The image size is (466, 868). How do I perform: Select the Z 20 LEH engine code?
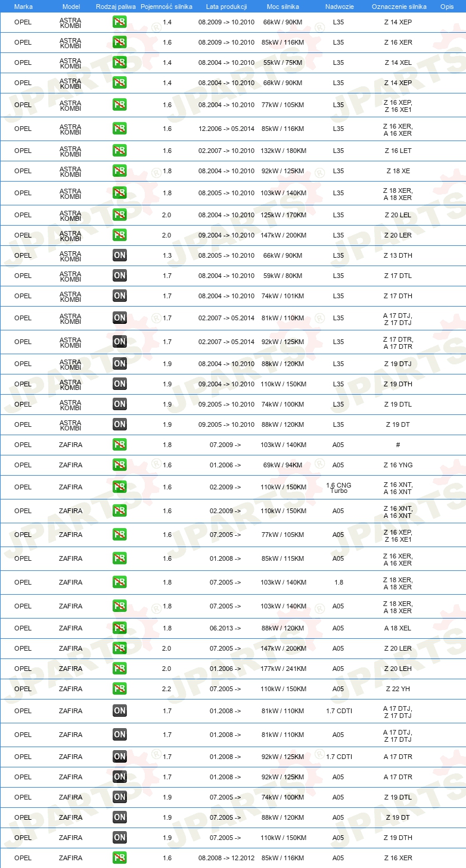(x=398, y=669)
